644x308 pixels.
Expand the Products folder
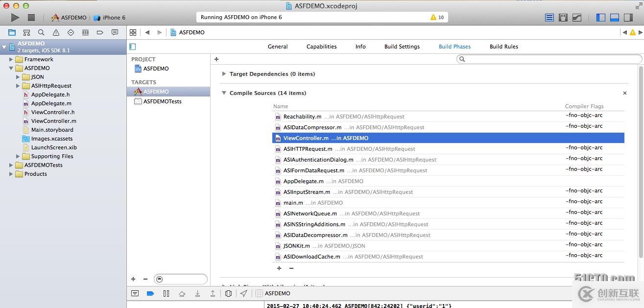11,174
